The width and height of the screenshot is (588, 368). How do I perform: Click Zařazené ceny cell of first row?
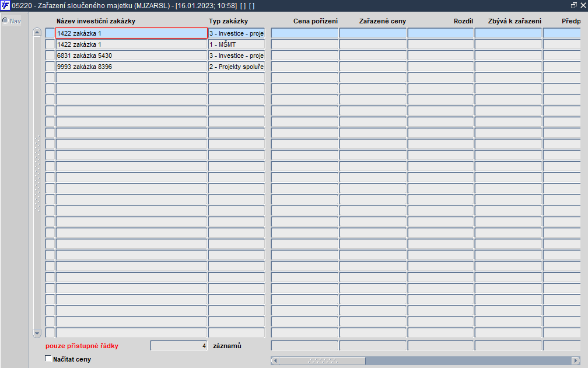[373, 33]
